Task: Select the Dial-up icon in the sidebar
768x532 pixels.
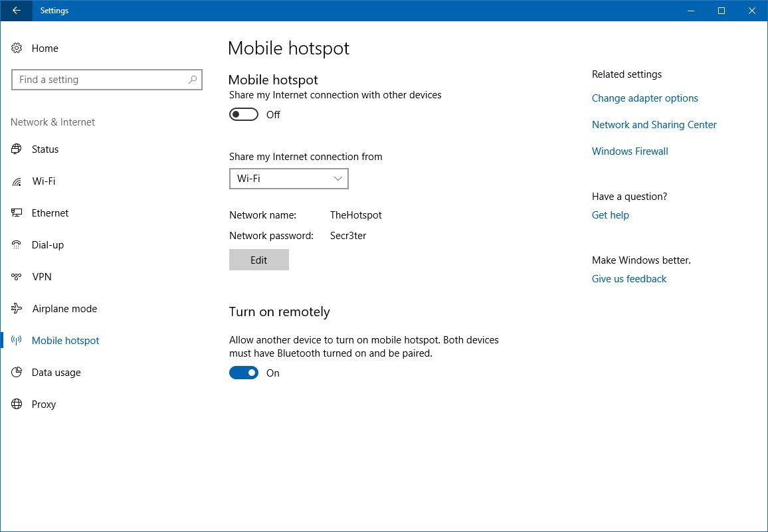Action: (17, 244)
